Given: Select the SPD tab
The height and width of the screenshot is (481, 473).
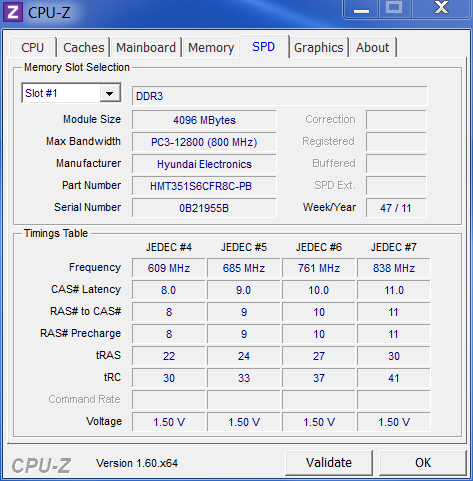Looking at the screenshot, I should [x=264, y=47].
